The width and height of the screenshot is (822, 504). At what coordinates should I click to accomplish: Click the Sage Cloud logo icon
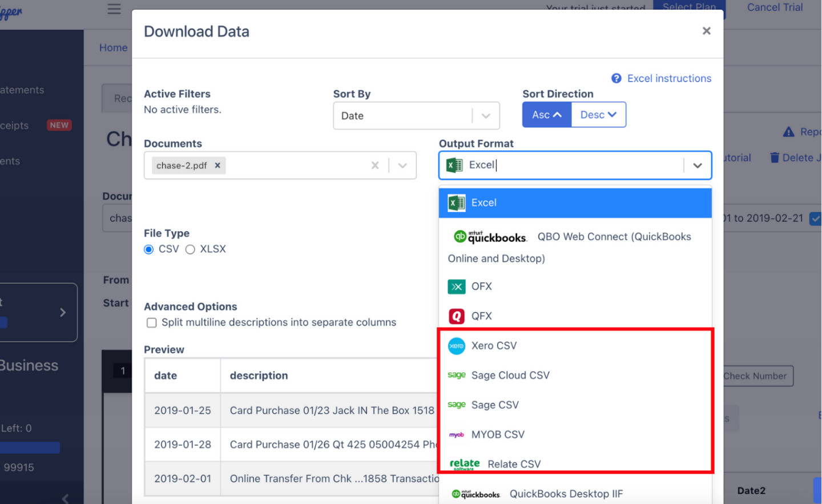457,375
